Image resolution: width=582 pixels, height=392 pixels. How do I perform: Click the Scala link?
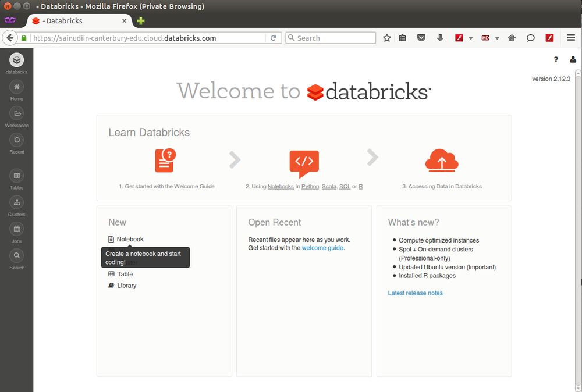coord(329,187)
